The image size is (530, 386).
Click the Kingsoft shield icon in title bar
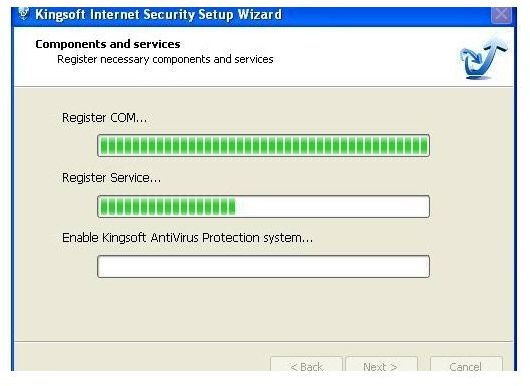pos(23,14)
